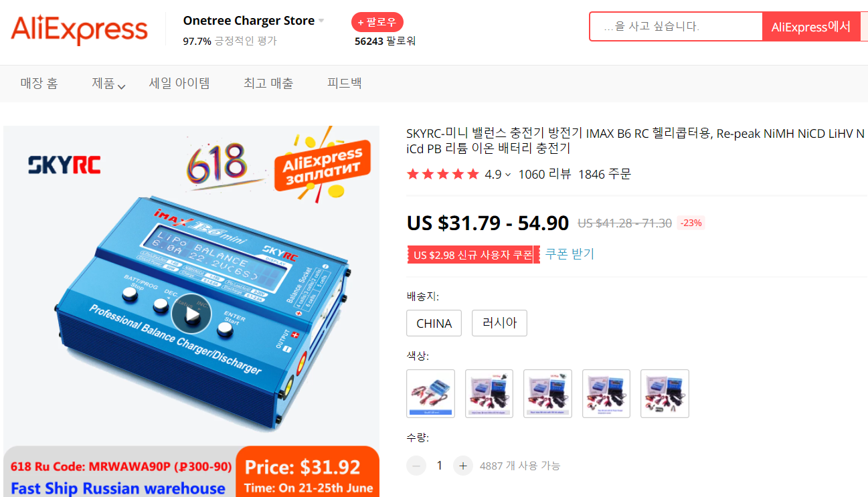Select CHINA as the shipping origin
The height and width of the screenshot is (497, 868).
(434, 323)
